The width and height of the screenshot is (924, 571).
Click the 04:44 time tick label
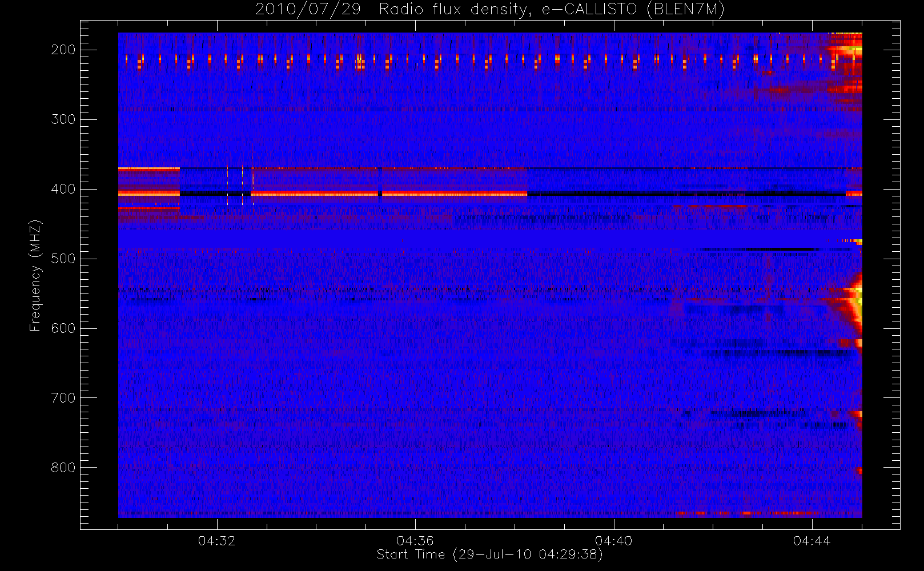[x=812, y=541]
